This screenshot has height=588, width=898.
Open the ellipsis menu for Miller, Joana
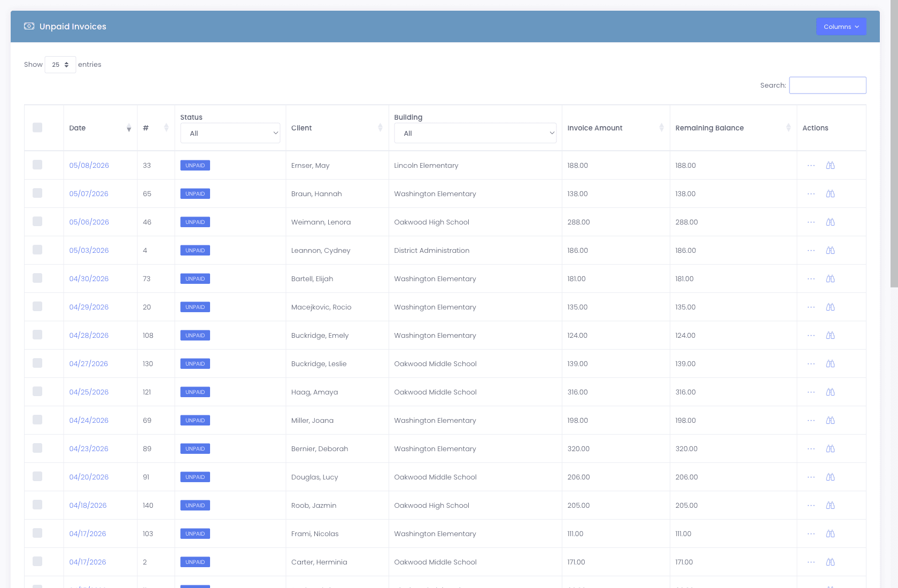811,421
